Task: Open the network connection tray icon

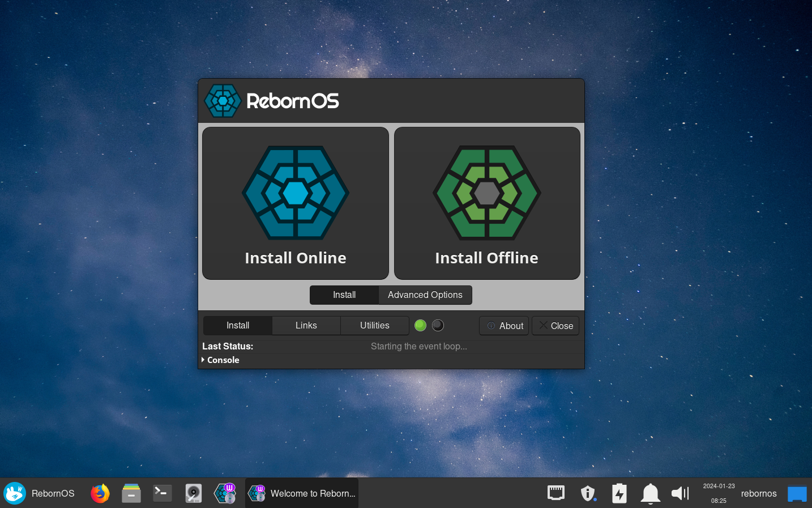Action: [556, 493]
